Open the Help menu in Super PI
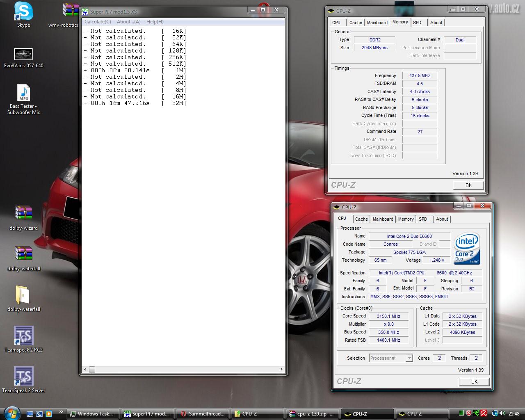The height and width of the screenshot is (420, 525). 155,22
